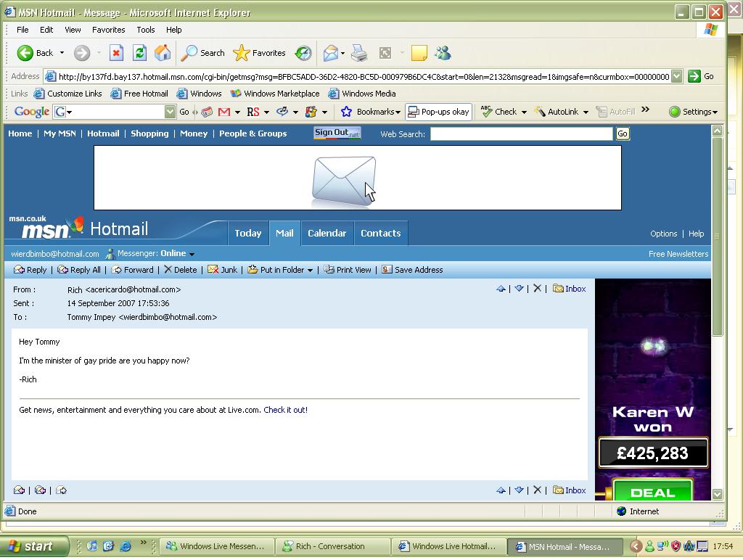Go to next message using top down arrow
The height and width of the screenshot is (560, 743).
519,289
